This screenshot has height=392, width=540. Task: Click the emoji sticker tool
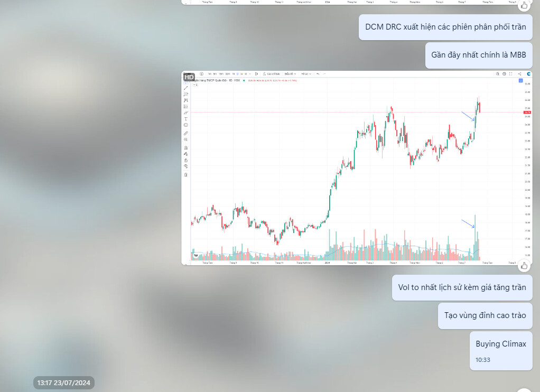point(186,125)
